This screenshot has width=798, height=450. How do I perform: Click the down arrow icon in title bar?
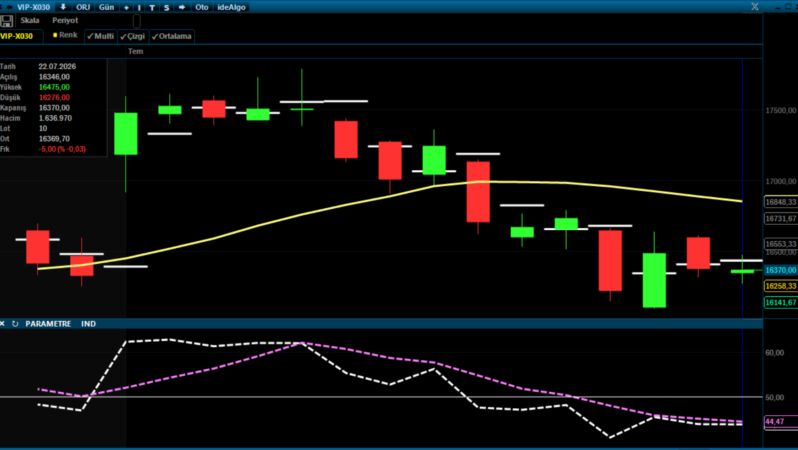tap(63, 7)
